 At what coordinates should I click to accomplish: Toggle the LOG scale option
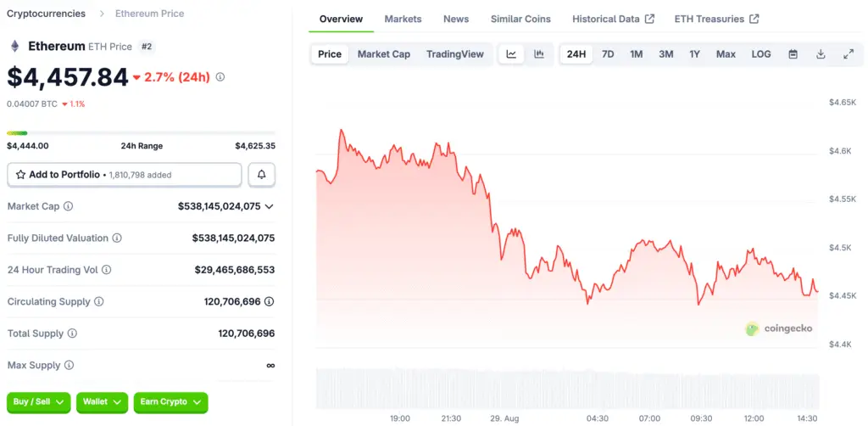pos(761,54)
